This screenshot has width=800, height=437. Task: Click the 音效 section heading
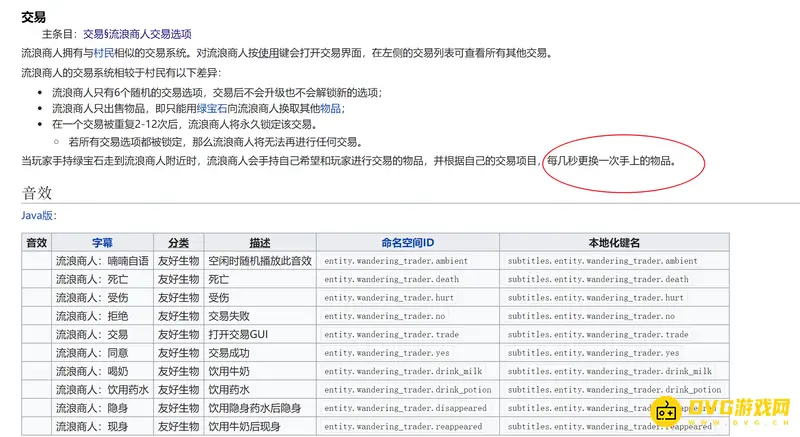pos(36,192)
